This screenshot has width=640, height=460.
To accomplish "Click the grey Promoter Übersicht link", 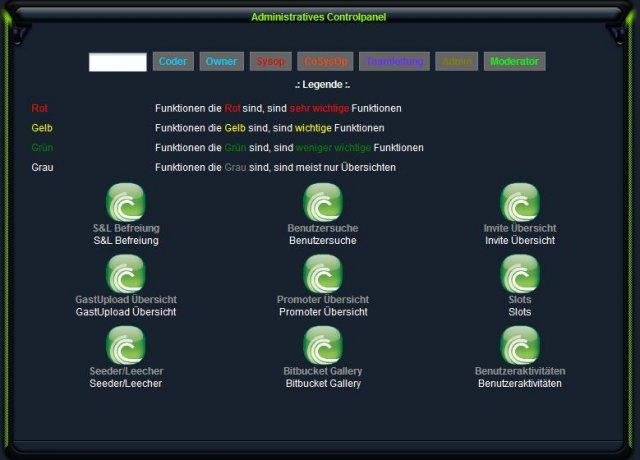I will [x=323, y=300].
